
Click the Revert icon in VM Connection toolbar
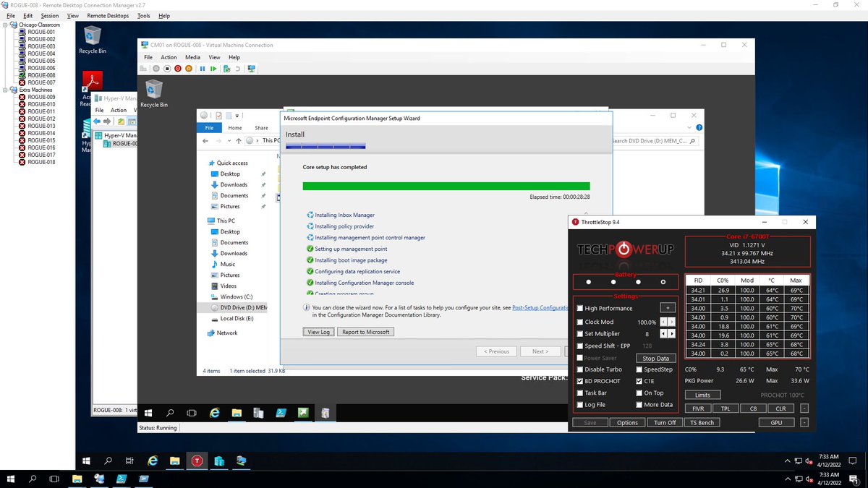(238, 69)
